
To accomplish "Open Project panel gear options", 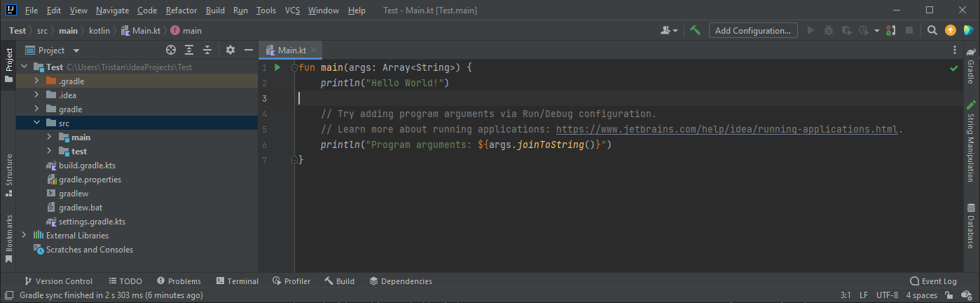I will pos(230,50).
